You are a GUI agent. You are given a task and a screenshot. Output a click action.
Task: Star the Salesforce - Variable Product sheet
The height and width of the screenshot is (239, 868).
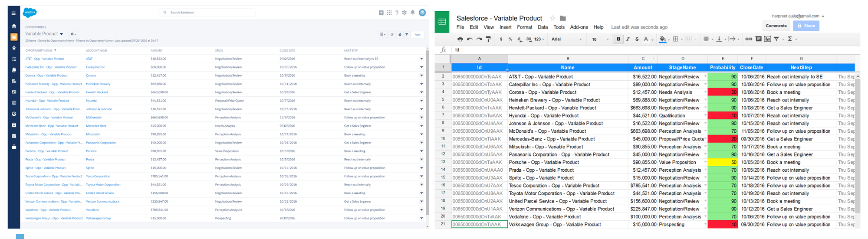point(552,18)
